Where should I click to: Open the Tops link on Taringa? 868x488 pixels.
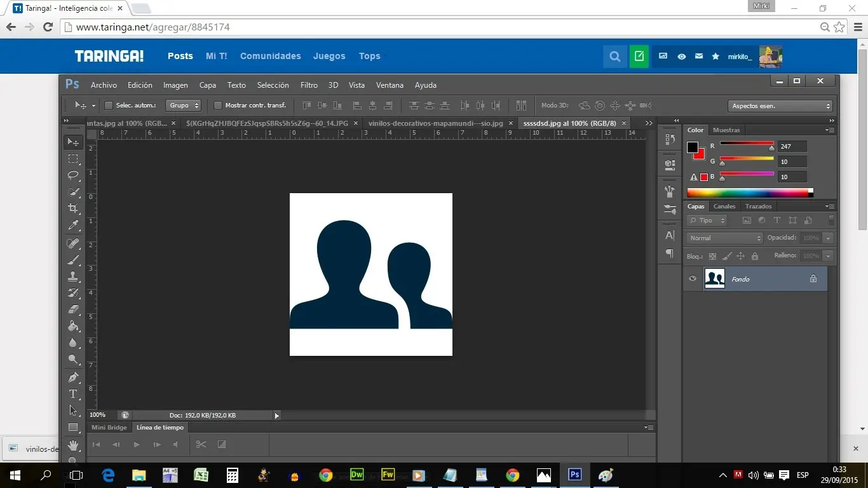pos(369,56)
